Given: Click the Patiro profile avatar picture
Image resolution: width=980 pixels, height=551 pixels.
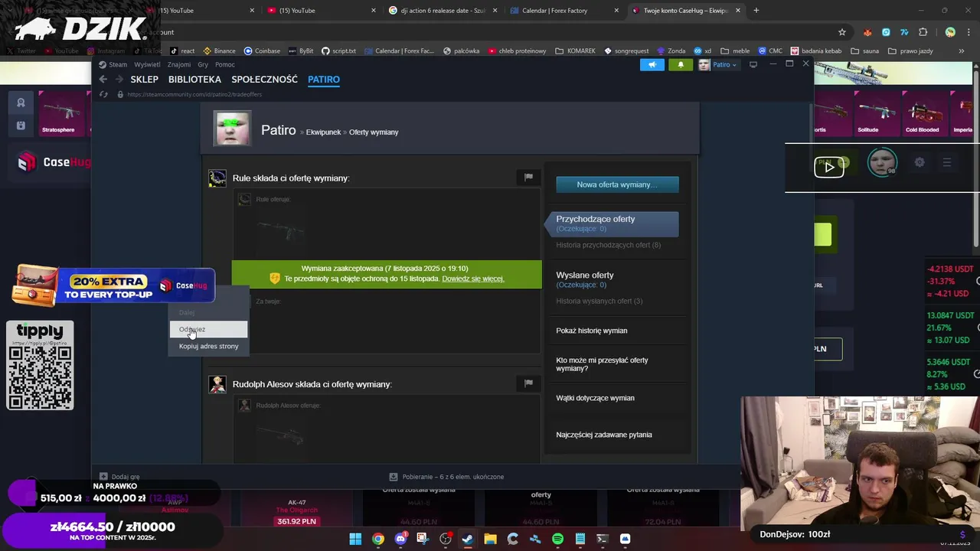Looking at the screenshot, I should 232,129.
